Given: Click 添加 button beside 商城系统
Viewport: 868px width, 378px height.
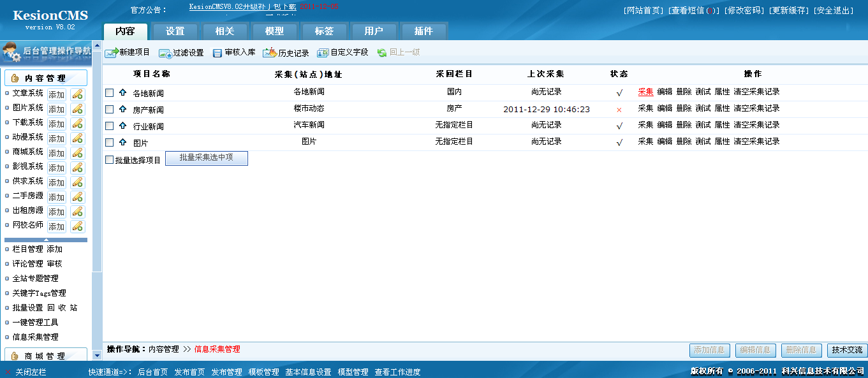Looking at the screenshot, I should 57,153.
